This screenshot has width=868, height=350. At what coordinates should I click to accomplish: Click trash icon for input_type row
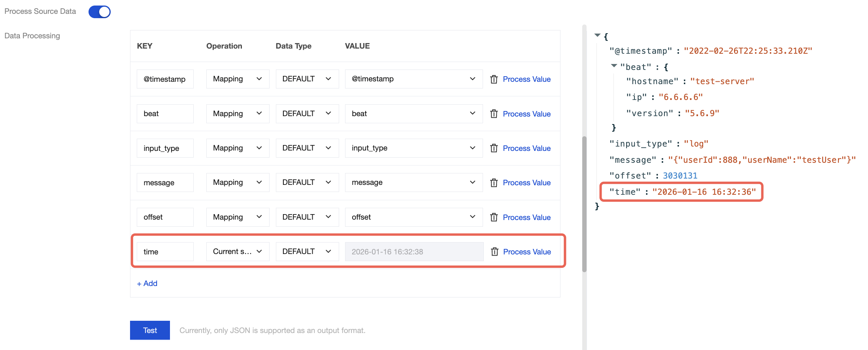coord(494,148)
